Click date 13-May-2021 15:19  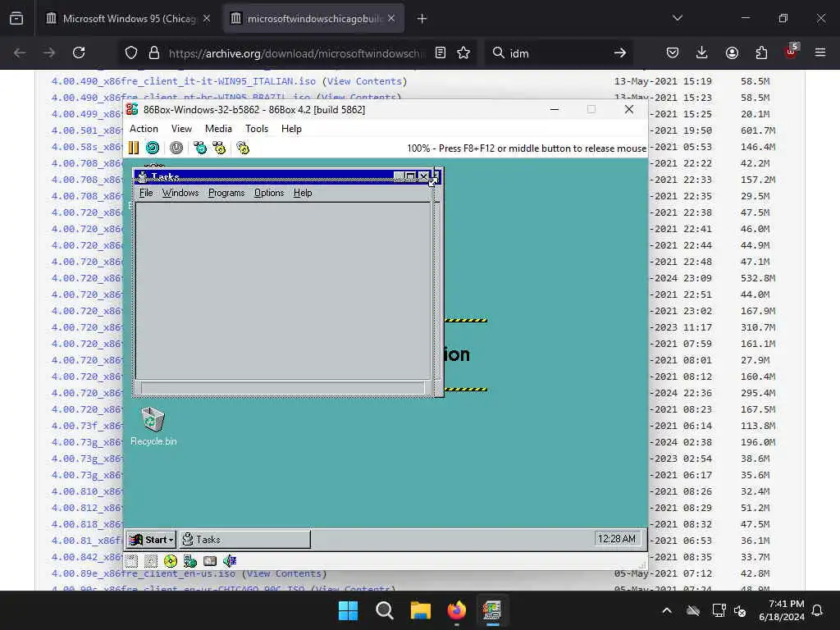663,81
